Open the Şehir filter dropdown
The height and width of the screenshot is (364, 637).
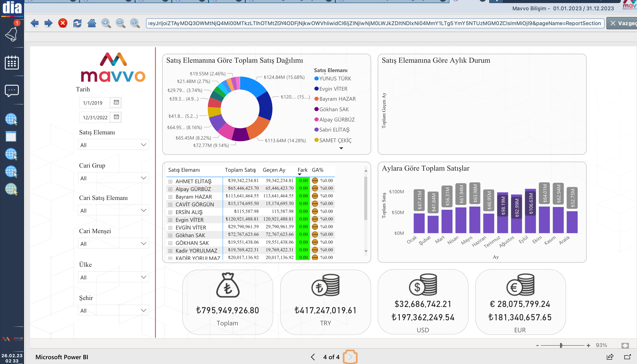click(x=113, y=310)
